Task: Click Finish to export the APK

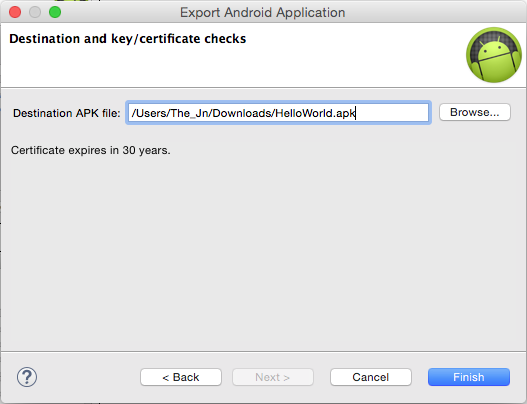Action: (x=469, y=377)
